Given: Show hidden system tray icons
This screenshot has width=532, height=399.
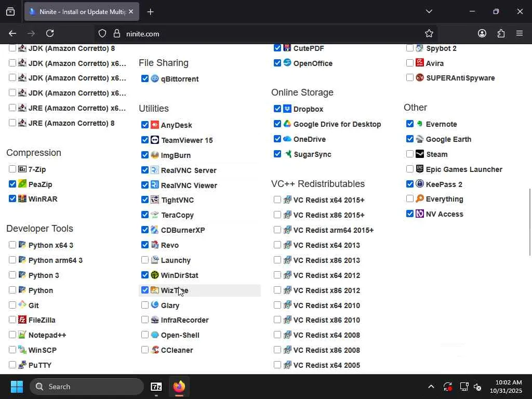Looking at the screenshot, I should (x=431, y=387).
